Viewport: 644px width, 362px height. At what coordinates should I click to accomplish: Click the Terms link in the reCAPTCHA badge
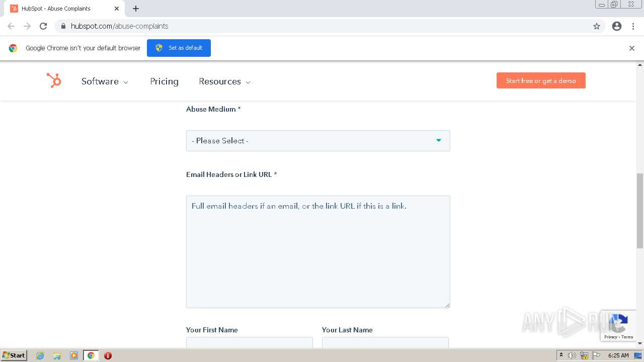coord(627,337)
